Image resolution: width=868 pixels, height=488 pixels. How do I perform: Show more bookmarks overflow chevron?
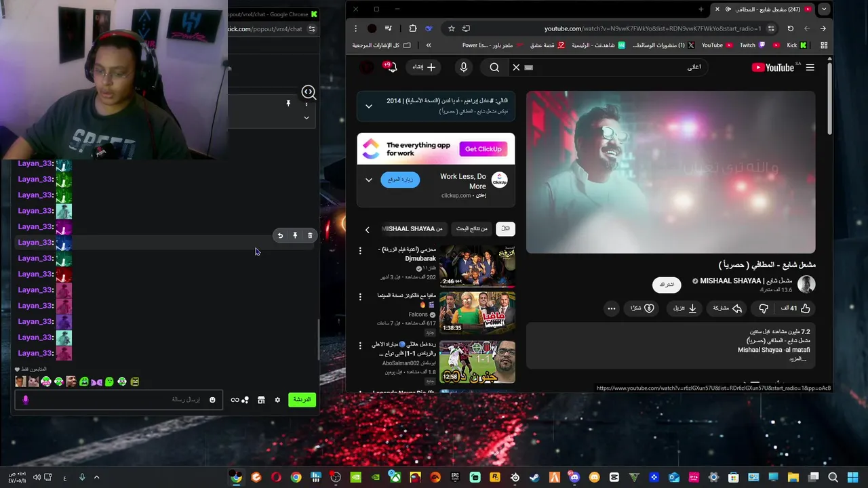coord(429,45)
